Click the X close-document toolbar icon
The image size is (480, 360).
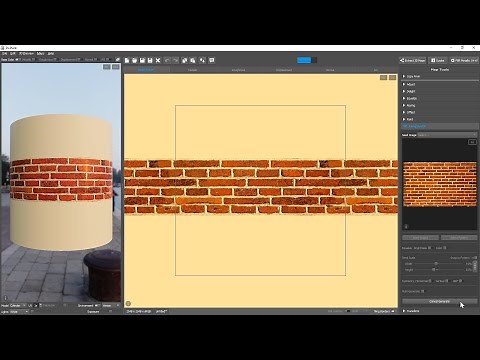tap(158, 60)
